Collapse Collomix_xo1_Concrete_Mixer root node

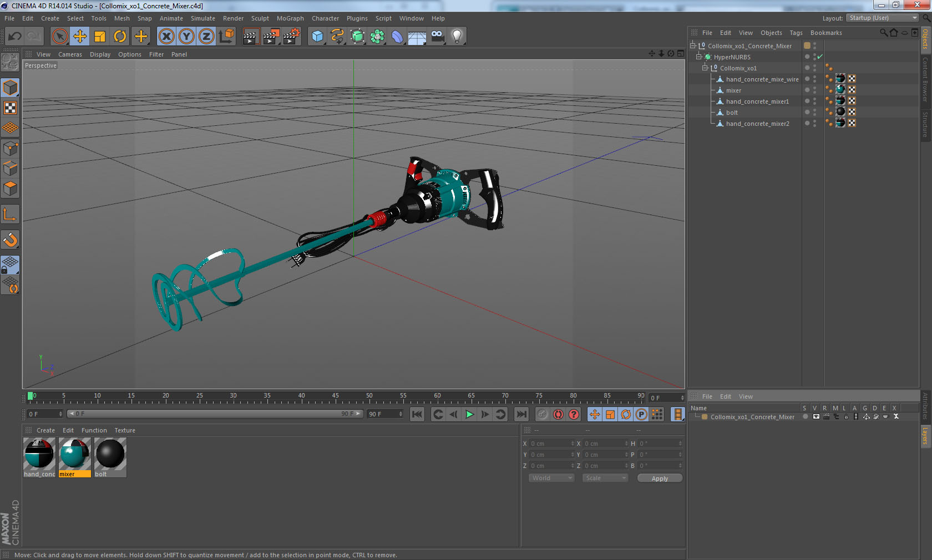(692, 45)
